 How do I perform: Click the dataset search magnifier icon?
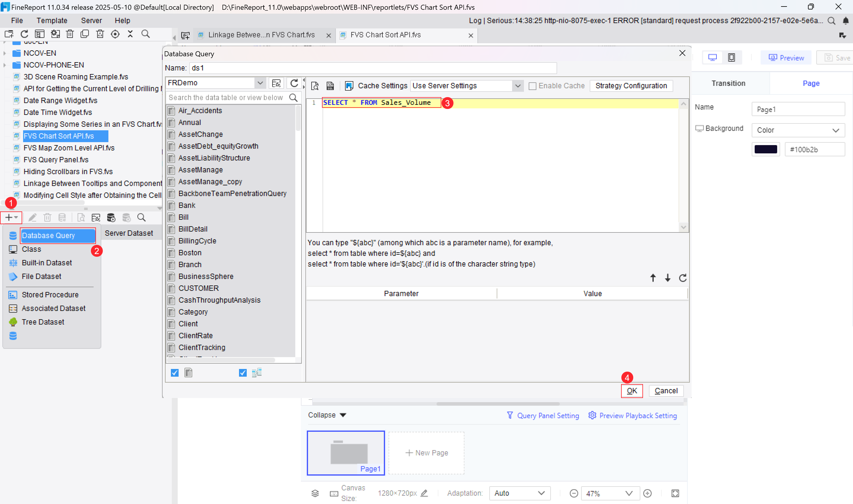(141, 217)
